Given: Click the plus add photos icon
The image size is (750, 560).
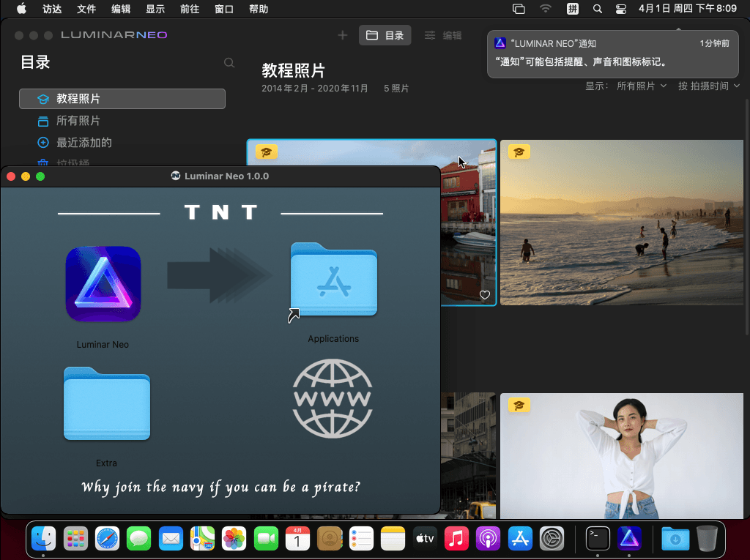Looking at the screenshot, I should 343,35.
